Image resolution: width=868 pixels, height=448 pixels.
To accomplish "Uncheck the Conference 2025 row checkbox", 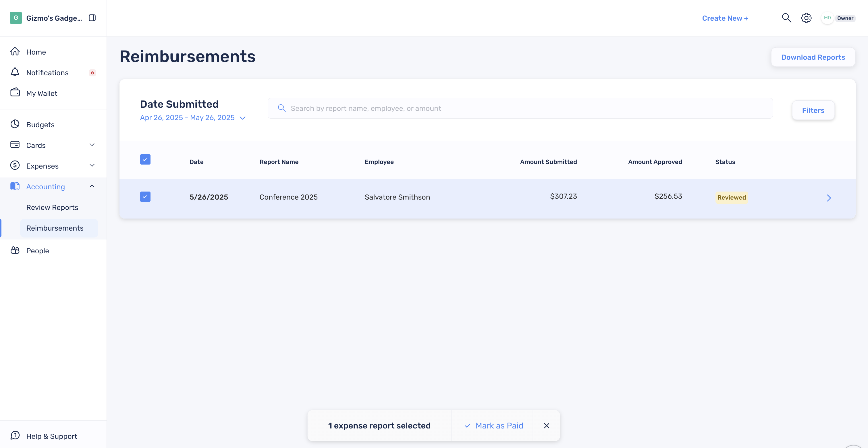I will point(145,197).
